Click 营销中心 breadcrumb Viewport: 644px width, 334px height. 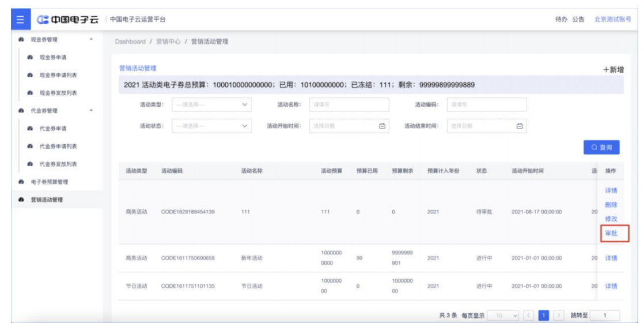click(x=168, y=42)
